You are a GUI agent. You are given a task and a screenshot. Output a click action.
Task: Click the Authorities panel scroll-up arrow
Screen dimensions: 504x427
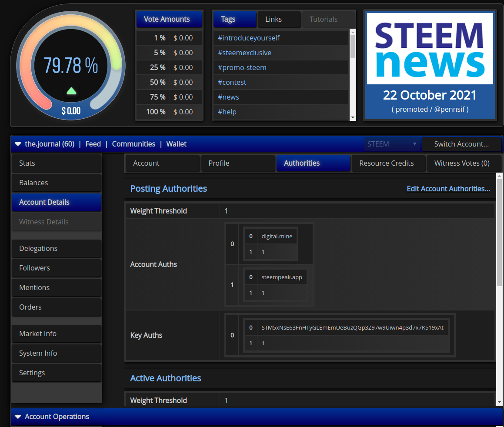(499, 176)
